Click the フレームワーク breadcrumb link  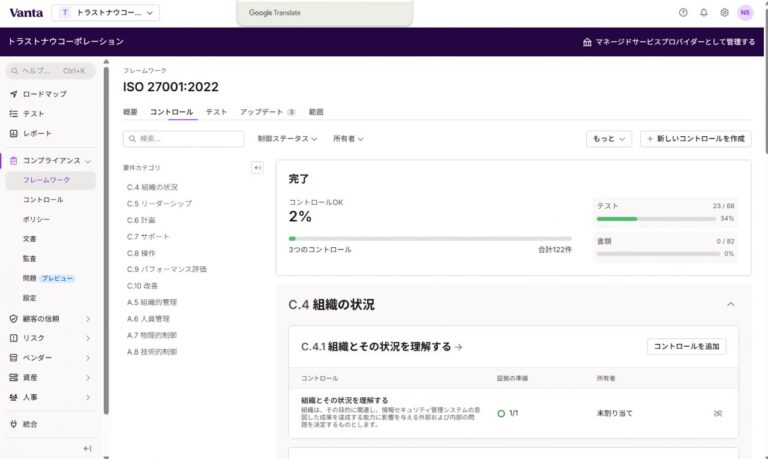(145, 71)
